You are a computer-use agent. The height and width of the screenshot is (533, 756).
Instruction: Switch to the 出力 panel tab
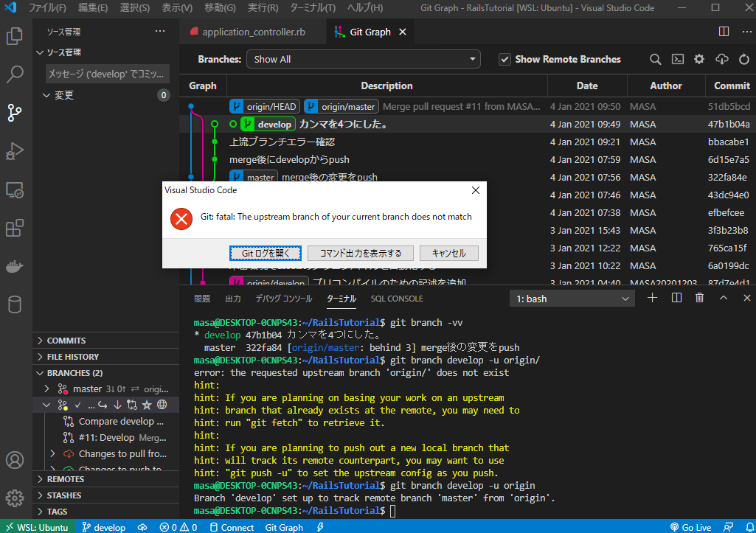click(x=233, y=299)
